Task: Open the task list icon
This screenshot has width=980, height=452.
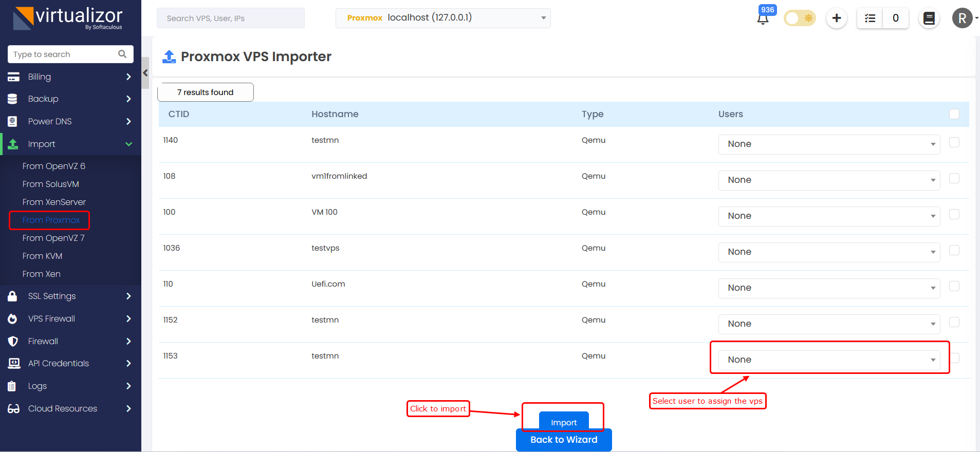Action: tap(870, 18)
